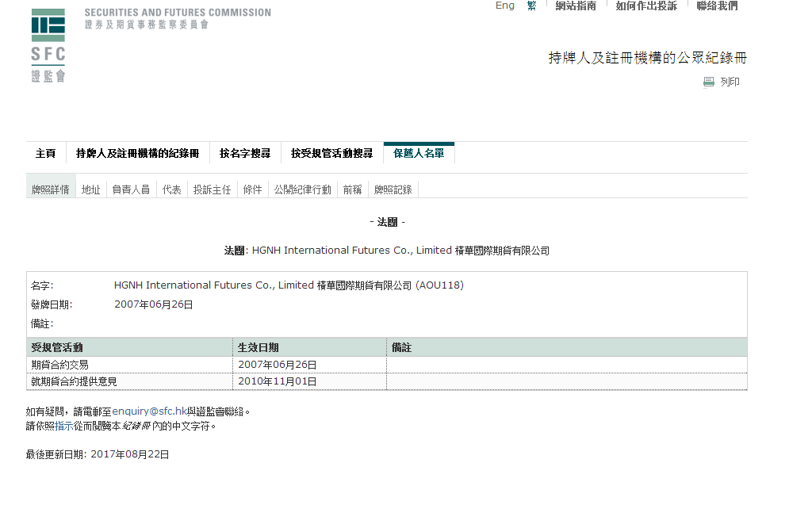This screenshot has width=812, height=509.
Task: Click 列印 print link
Action: 730,82
